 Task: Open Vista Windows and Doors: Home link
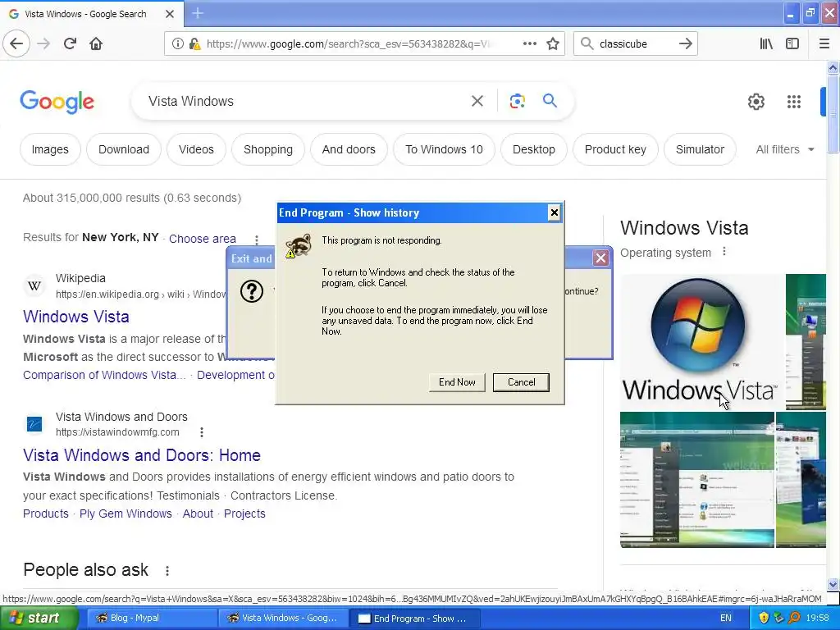pyautogui.click(x=142, y=455)
